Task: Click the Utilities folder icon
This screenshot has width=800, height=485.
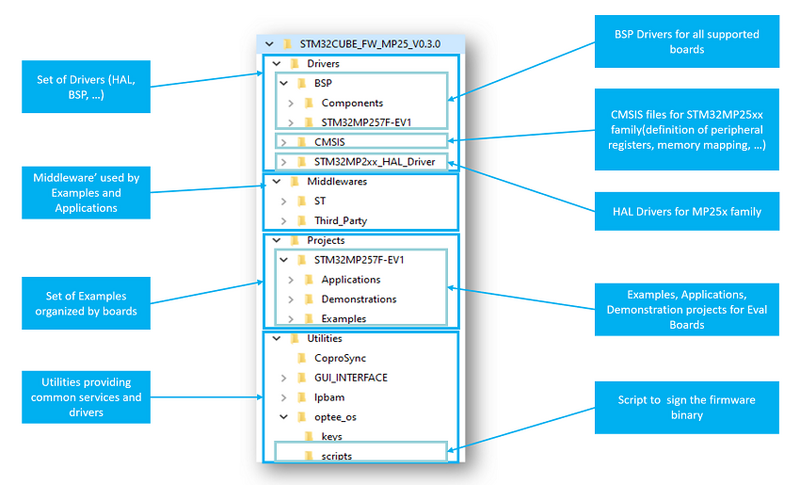Action: (295, 339)
